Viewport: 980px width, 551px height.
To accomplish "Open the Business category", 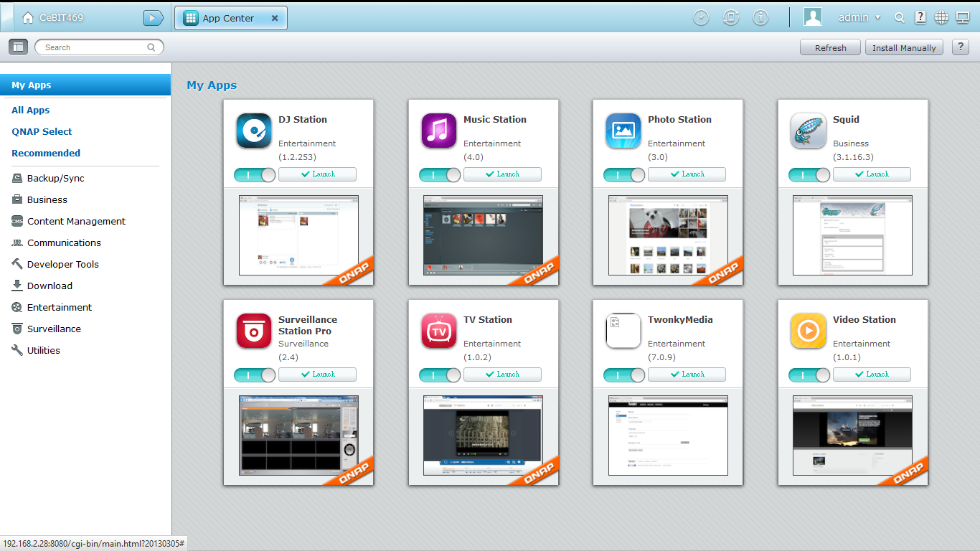I will click(39, 199).
